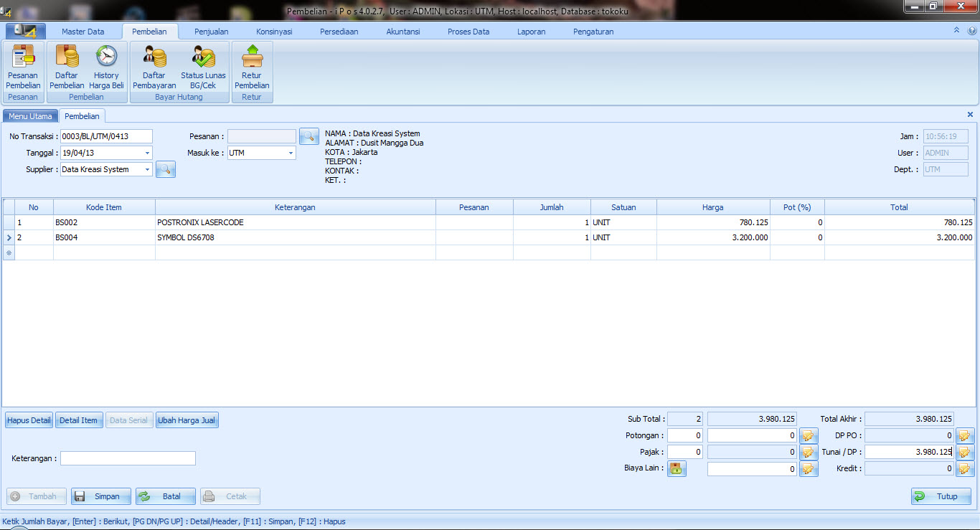Open the Daftar Pembelian list icon
The width and height of the screenshot is (980, 530).
(x=67, y=67)
